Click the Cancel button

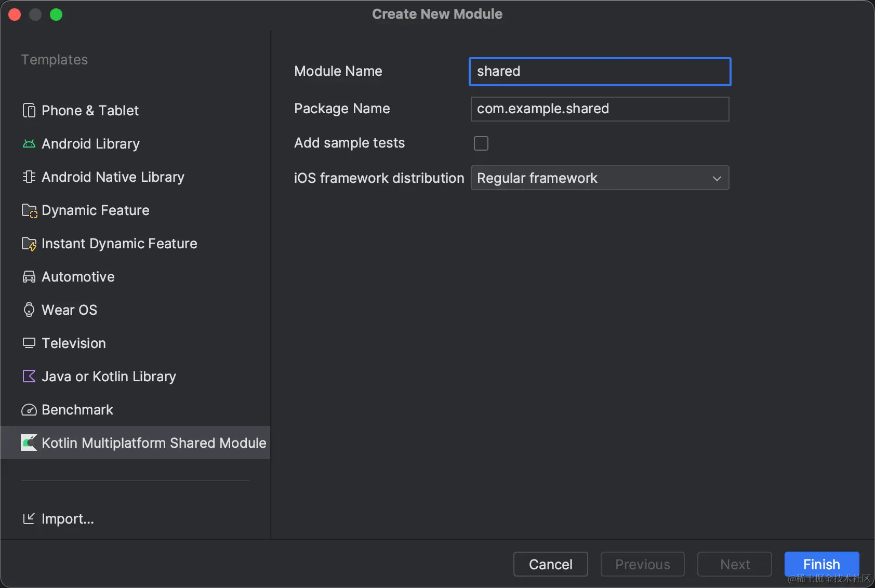[x=550, y=564]
